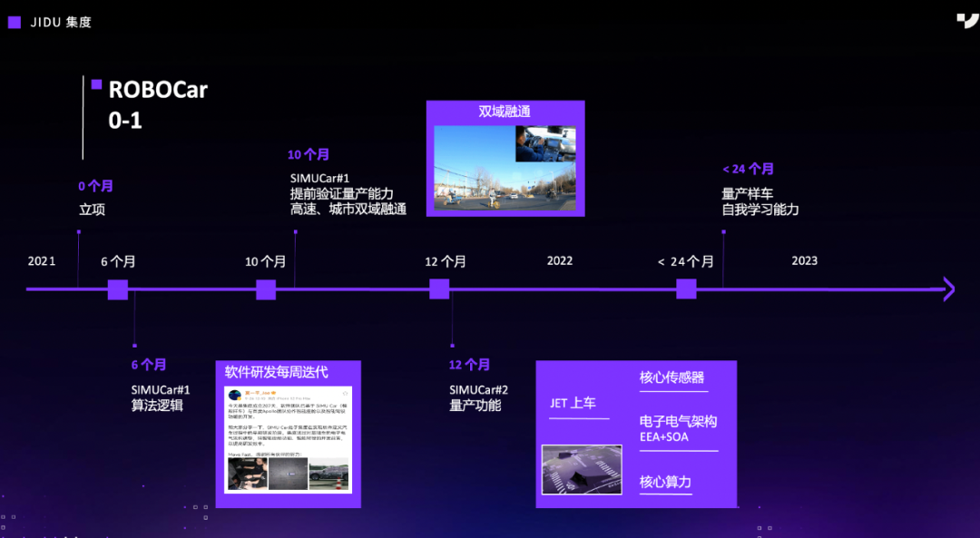Click the "2023" year on the timeline

pos(804,260)
